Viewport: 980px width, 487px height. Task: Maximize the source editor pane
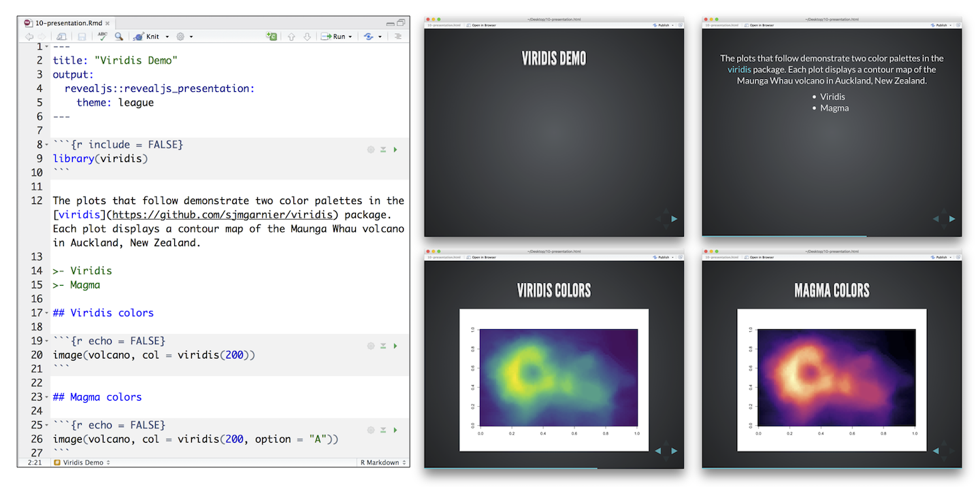click(401, 22)
